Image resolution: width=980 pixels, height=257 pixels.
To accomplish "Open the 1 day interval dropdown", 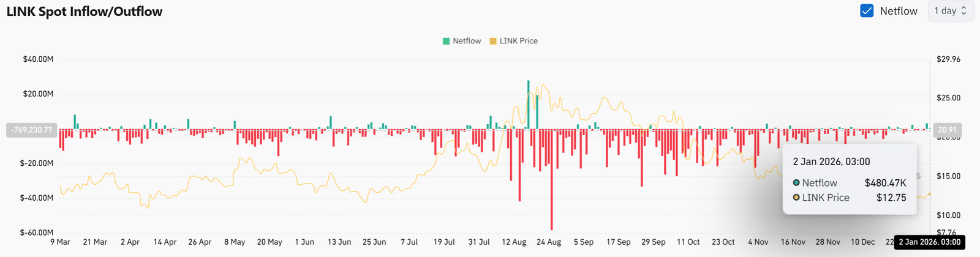I will pos(951,11).
